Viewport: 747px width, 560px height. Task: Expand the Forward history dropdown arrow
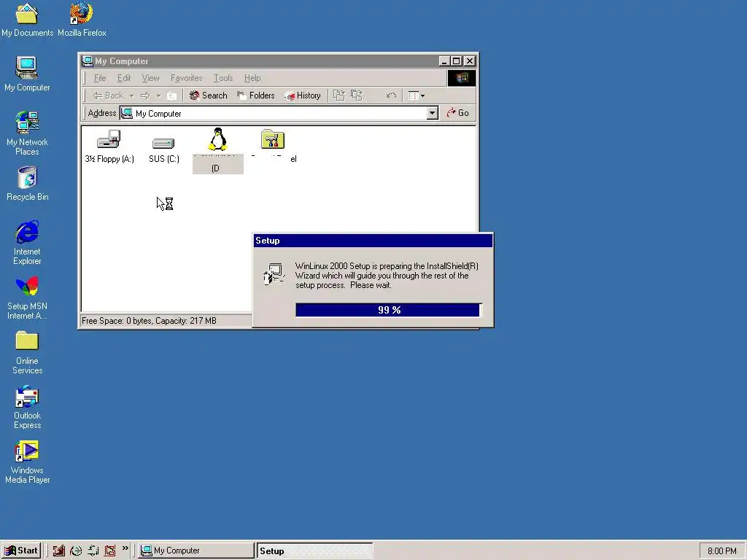click(x=158, y=96)
